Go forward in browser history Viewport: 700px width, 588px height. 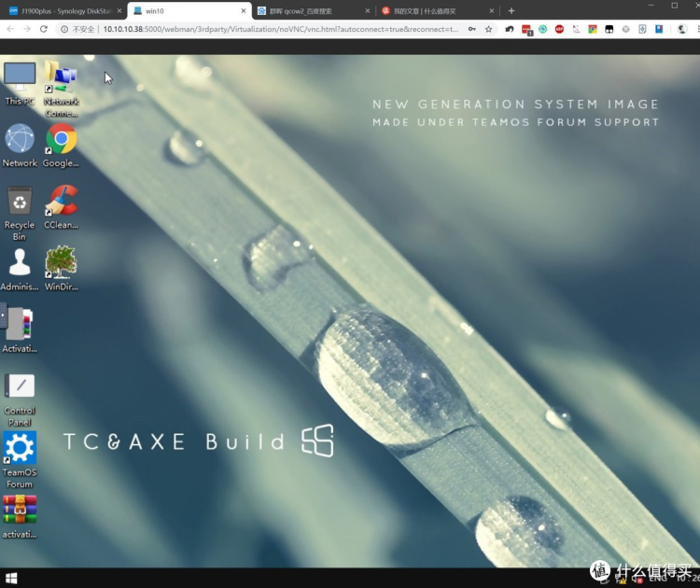pyautogui.click(x=27, y=29)
